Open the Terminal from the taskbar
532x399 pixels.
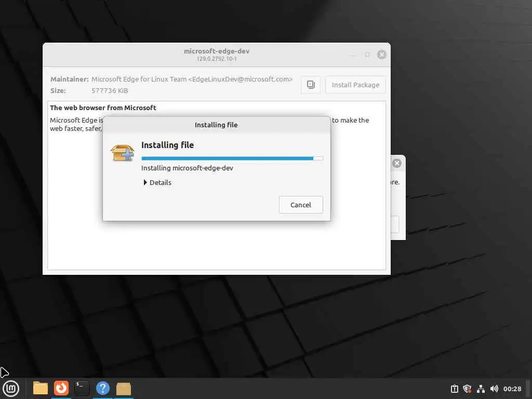tap(82, 388)
